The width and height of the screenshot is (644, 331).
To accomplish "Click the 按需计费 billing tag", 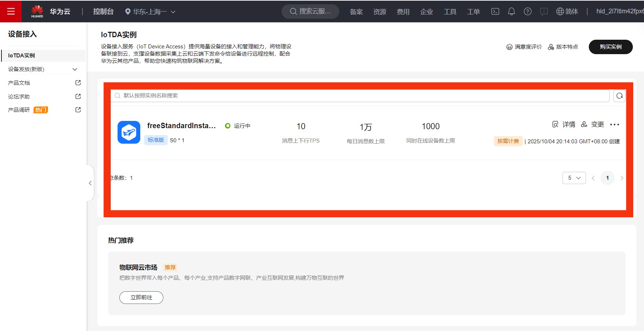I will 508,141.
